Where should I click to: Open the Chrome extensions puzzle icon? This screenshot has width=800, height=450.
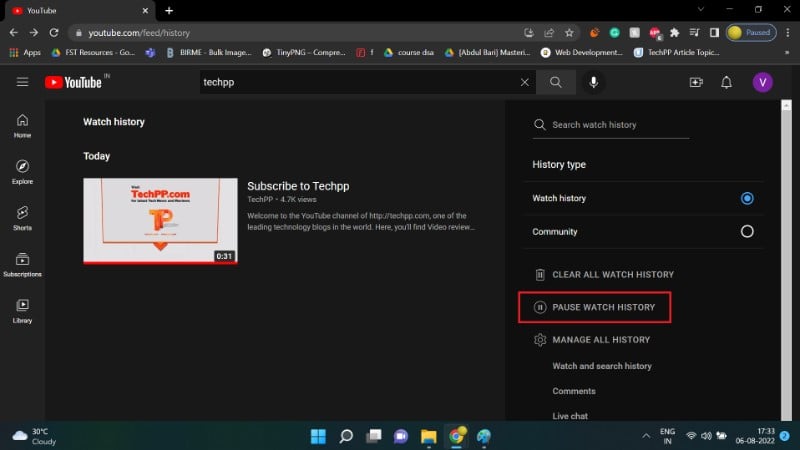674,33
